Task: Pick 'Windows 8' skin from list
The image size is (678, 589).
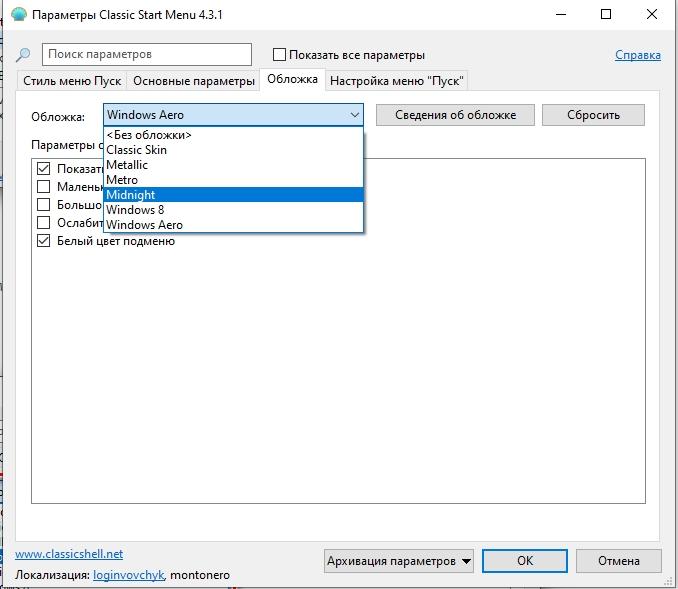Action: tap(233, 210)
